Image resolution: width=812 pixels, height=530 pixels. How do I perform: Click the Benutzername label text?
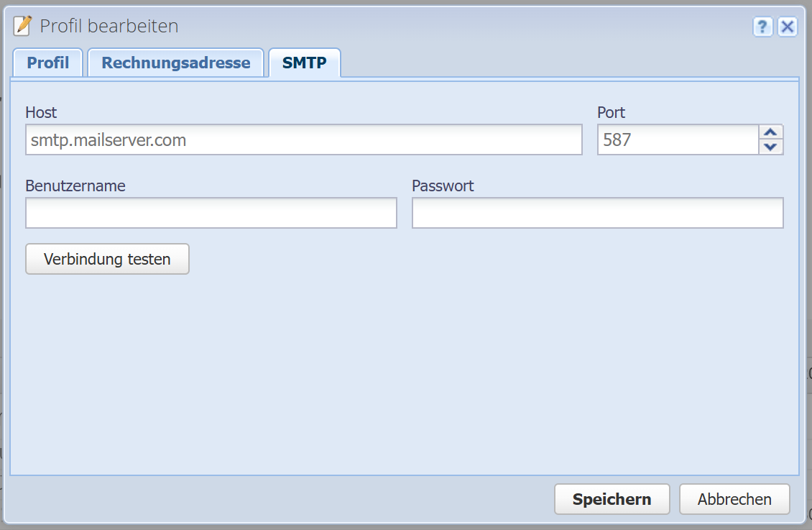tap(75, 186)
